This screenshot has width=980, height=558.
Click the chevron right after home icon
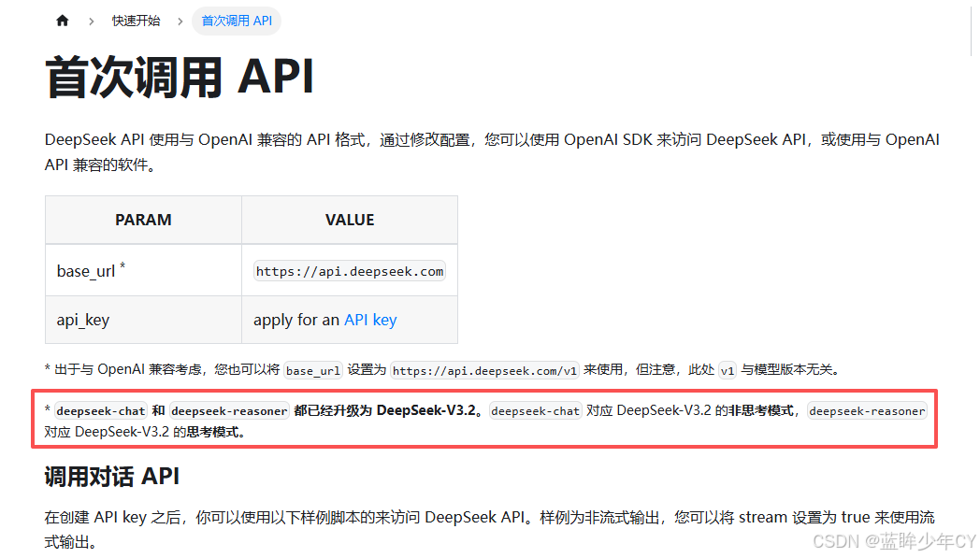point(91,21)
